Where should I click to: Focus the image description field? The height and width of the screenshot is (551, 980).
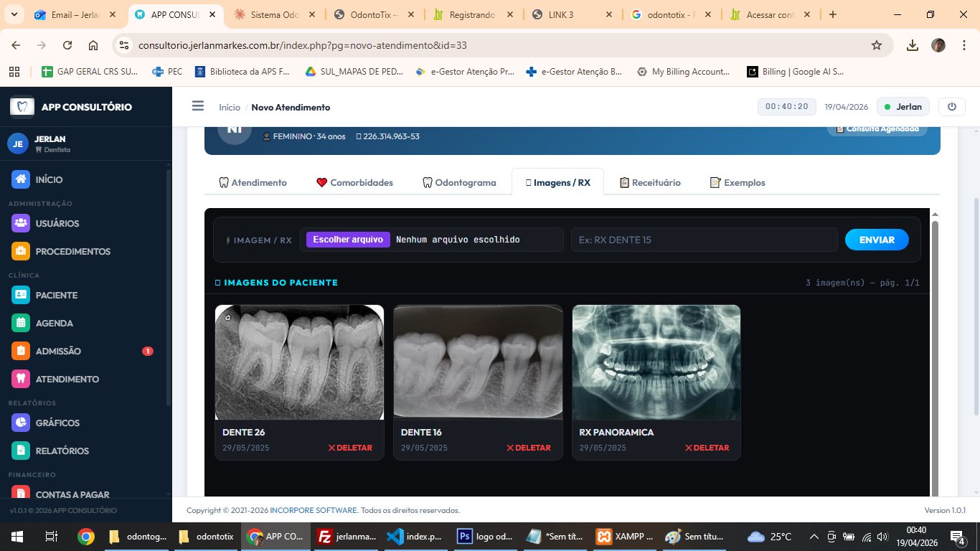click(x=704, y=240)
